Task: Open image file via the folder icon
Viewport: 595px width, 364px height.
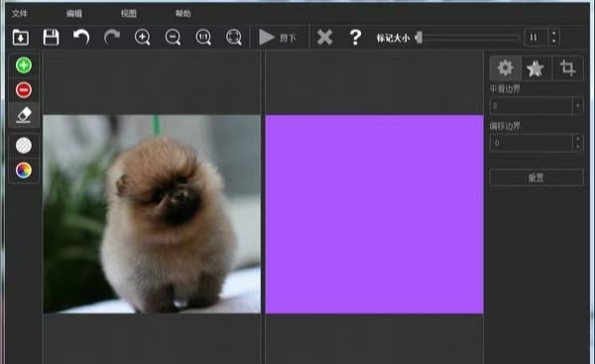Action: click(21, 38)
